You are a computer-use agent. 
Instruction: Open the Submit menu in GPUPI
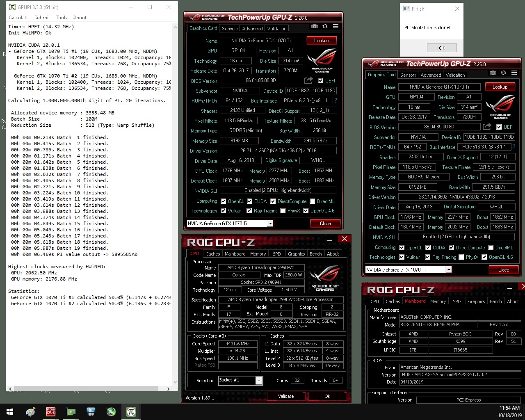tap(42, 18)
